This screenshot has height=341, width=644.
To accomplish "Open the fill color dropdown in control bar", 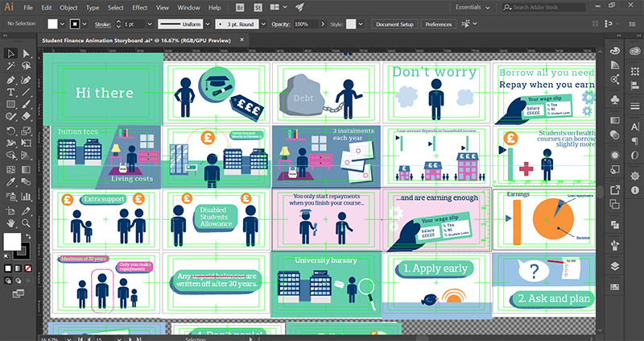I will tap(63, 24).
